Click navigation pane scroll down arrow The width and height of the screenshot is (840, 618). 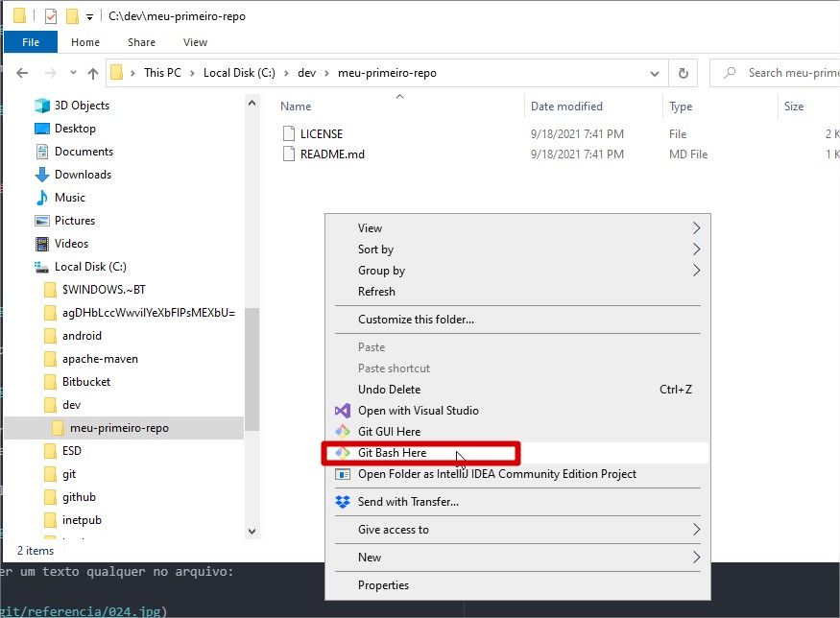[252, 532]
